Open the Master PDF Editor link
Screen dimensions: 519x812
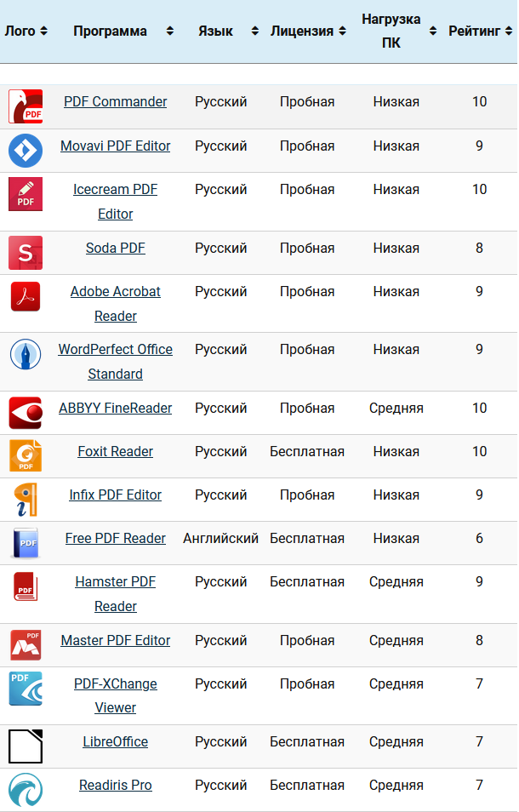[x=116, y=640]
